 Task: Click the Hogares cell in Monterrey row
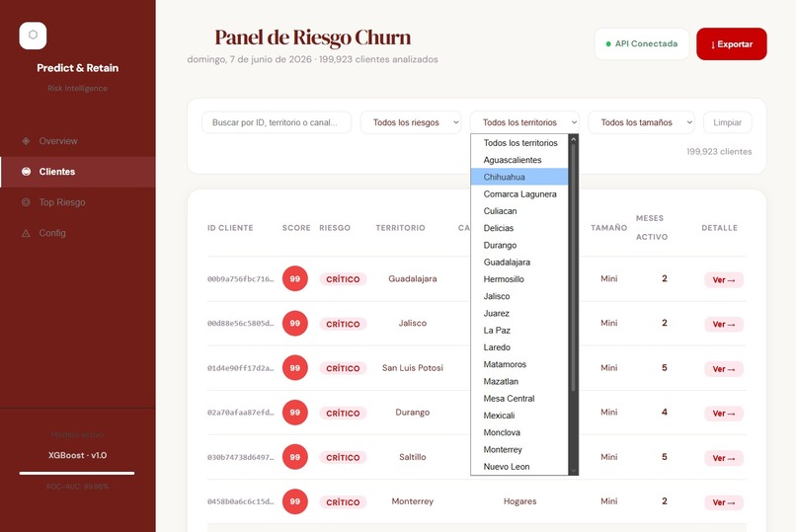tap(519, 501)
